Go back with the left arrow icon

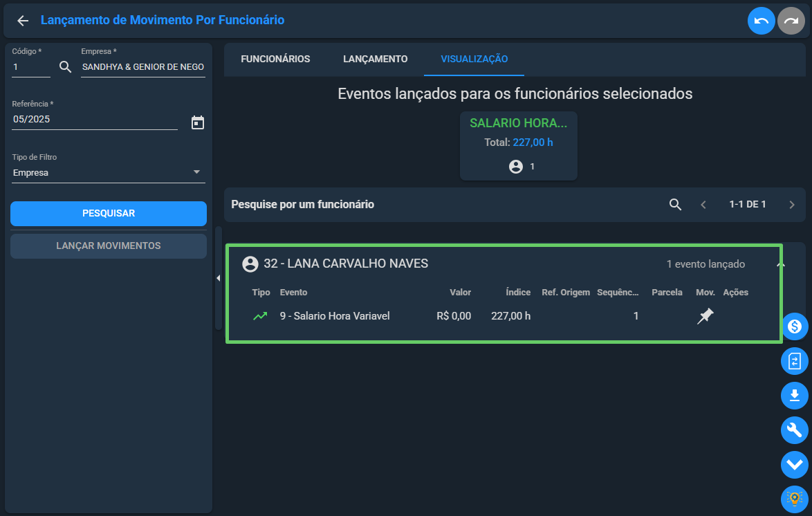[x=23, y=20]
